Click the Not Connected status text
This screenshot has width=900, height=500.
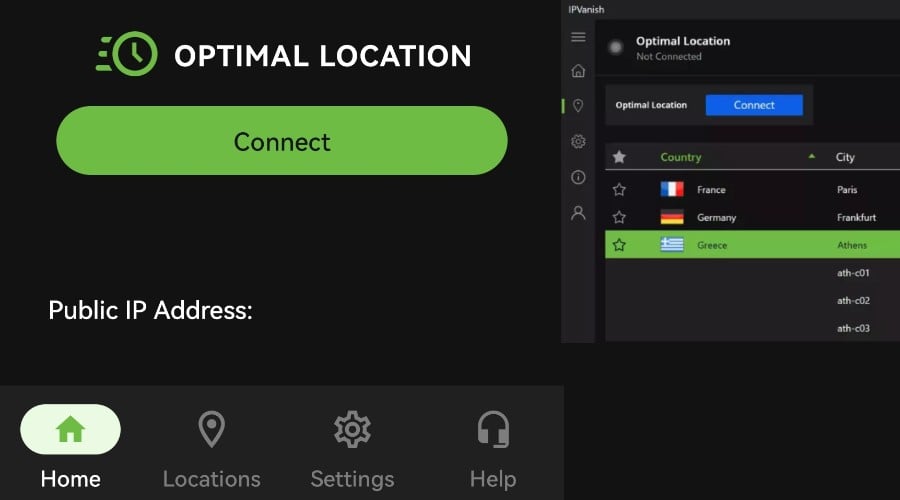[669, 56]
